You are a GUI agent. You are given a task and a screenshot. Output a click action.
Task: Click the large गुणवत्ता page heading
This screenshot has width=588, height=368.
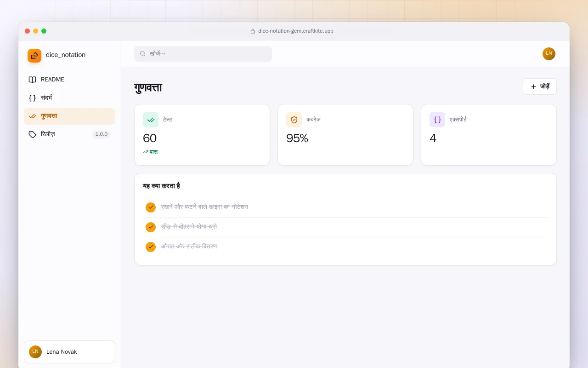coord(148,87)
